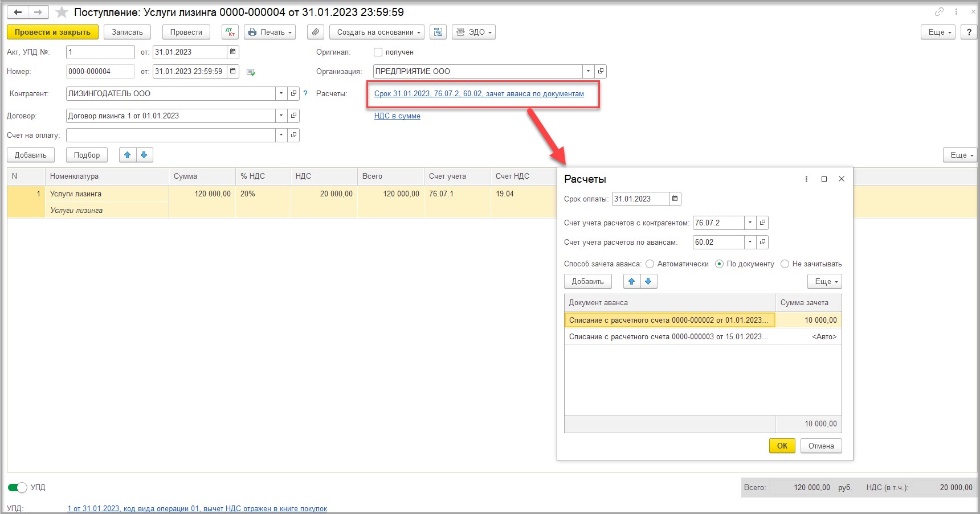Open the three-dot menu in main window header

(x=957, y=11)
